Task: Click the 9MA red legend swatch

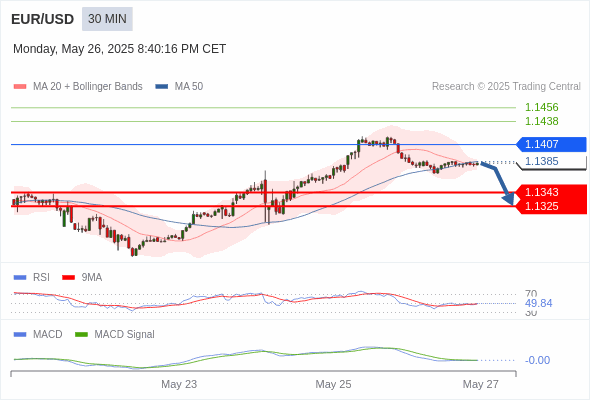Action: point(68,278)
